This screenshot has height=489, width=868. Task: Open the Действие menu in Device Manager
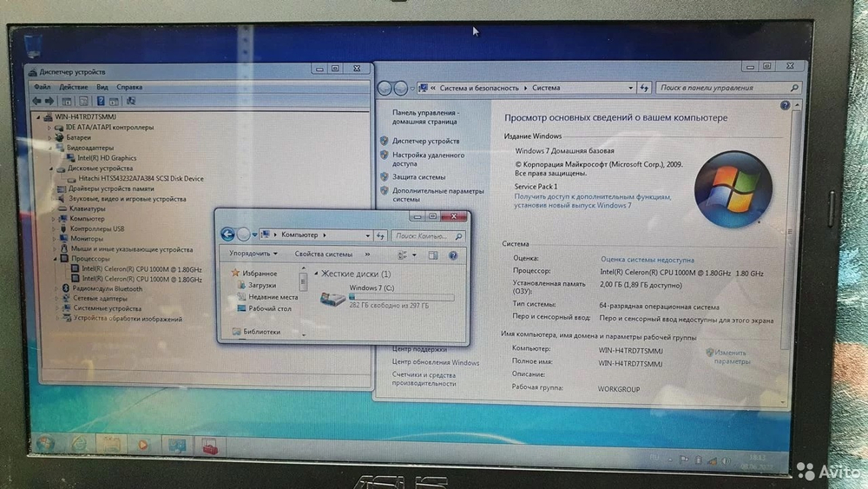(x=74, y=87)
